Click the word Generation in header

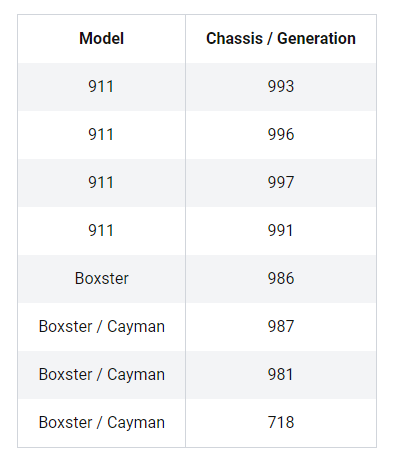[316, 39]
